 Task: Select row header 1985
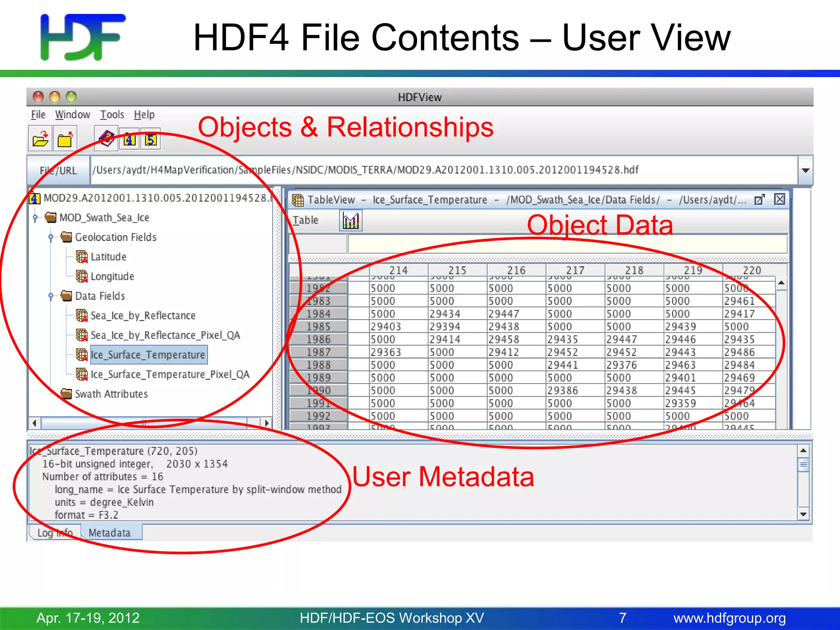tap(319, 327)
